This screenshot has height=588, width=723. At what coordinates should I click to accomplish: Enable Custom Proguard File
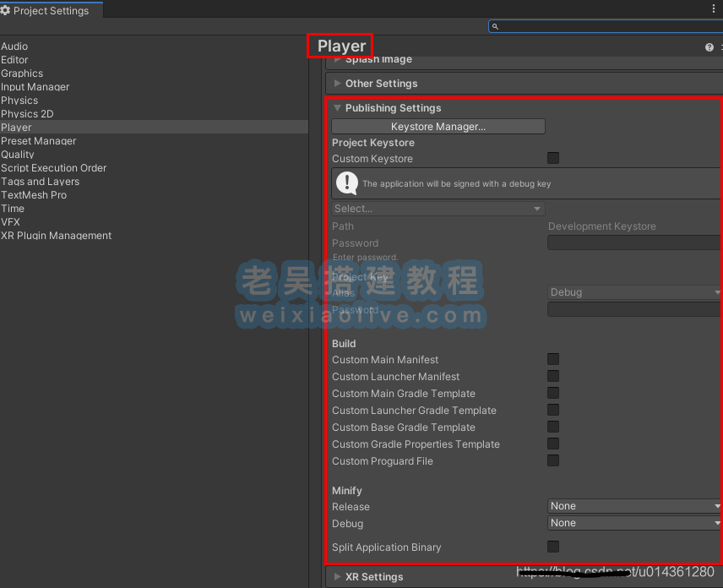coord(552,460)
